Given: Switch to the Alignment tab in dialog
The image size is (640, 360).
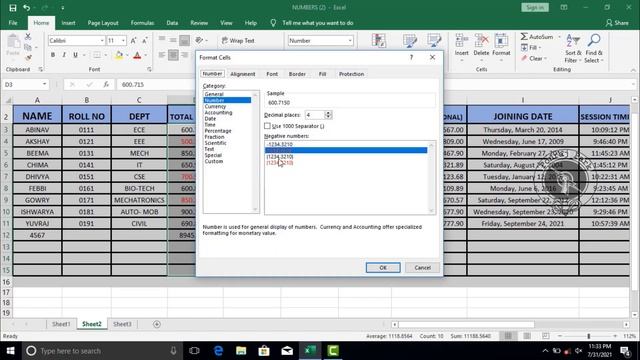Looking at the screenshot, I should click(x=242, y=74).
